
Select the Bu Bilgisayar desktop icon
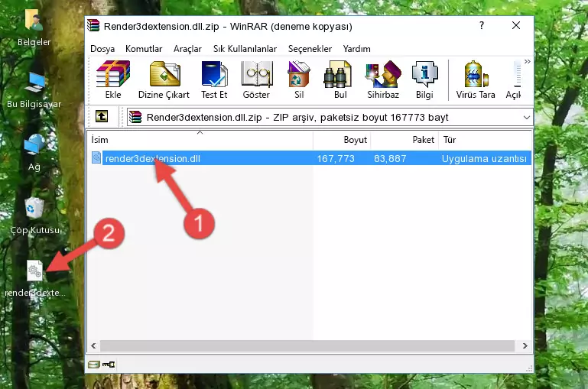coord(34,90)
